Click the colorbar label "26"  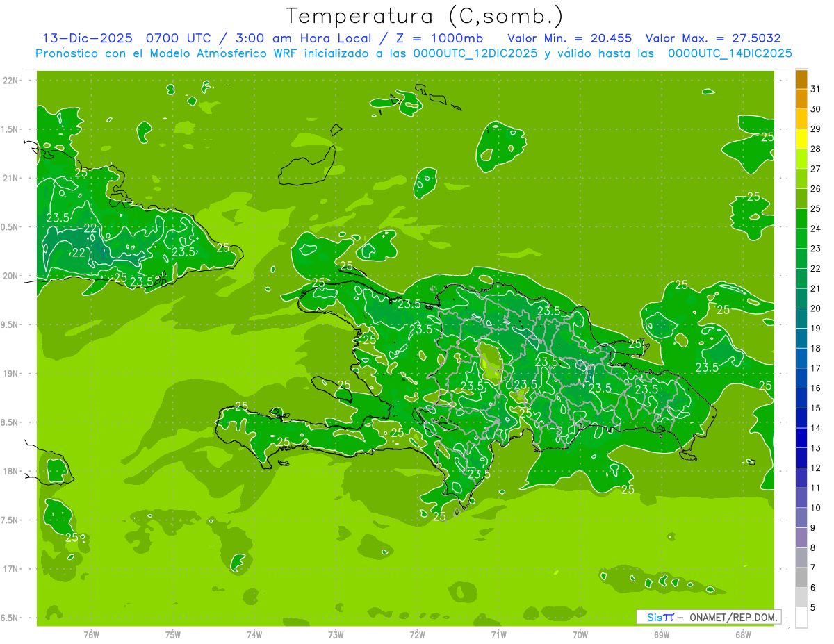[x=815, y=188]
